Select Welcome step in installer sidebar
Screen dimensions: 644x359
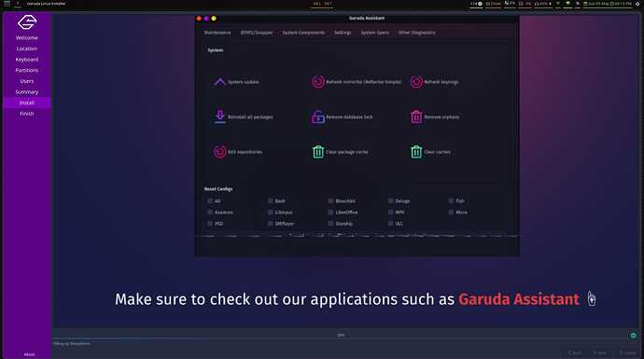click(x=27, y=37)
